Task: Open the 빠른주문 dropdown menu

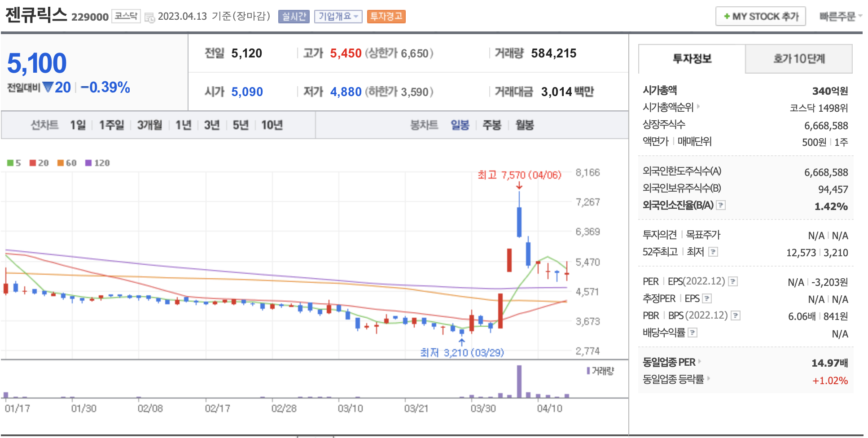Action: (x=840, y=17)
